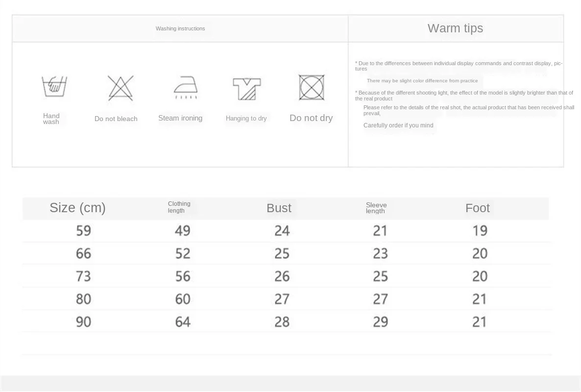The image size is (581, 392).
Task: Click the Warm tips heading
Action: click(455, 28)
